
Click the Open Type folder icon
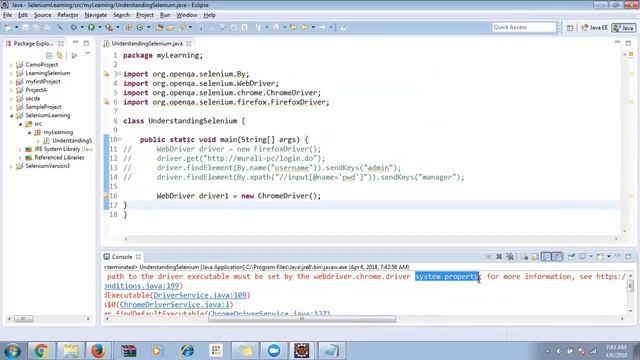click(x=159, y=27)
